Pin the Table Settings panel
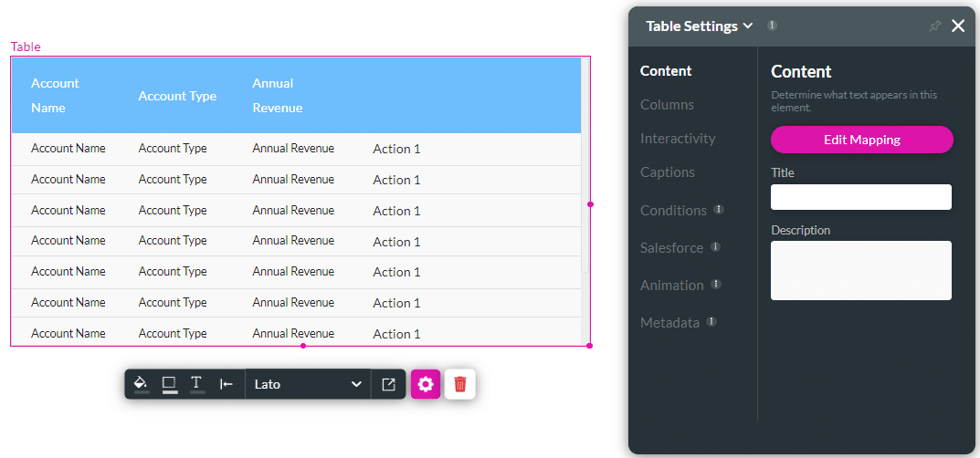Image resolution: width=980 pixels, height=458 pixels. pos(934,26)
